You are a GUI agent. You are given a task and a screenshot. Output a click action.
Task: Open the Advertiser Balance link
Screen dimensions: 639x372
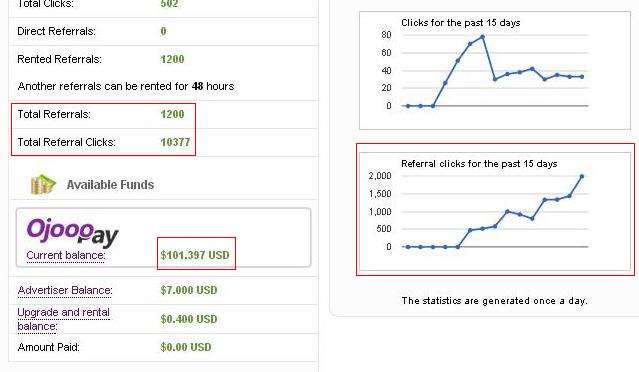pyautogui.click(x=65, y=291)
